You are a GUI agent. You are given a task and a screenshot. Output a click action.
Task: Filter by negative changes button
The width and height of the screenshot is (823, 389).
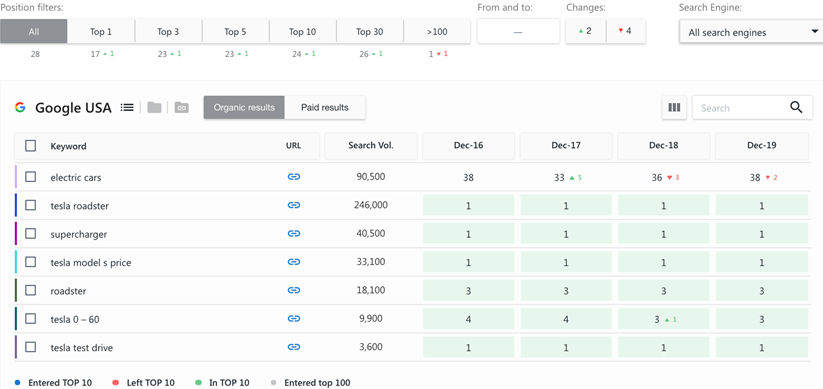tap(626, 31)
